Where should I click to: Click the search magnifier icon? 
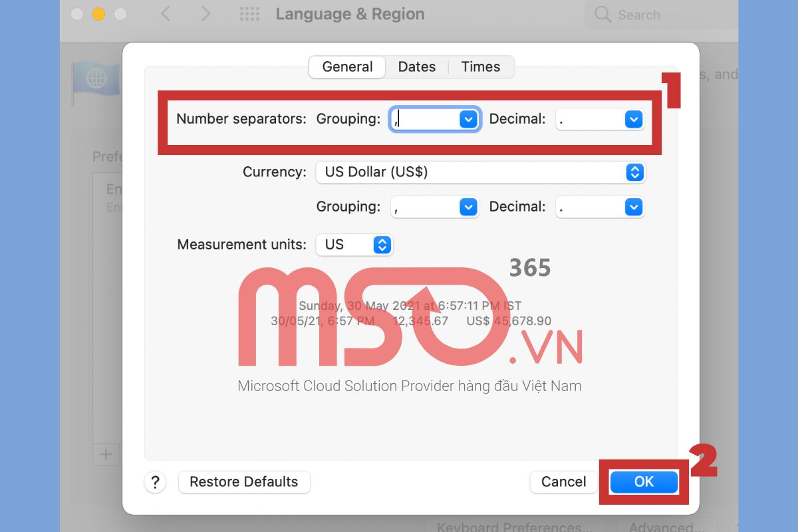click(x=602, y=15)
